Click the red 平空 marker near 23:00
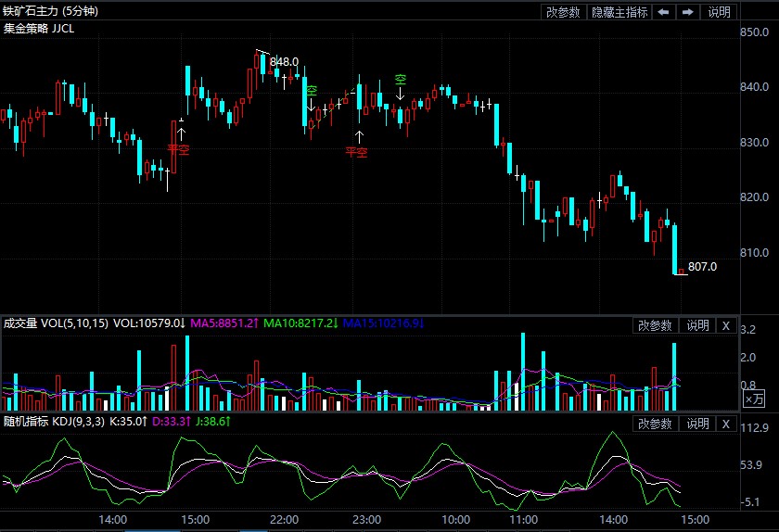The height and width of the screenshot is (532, 779). [356, 151]
